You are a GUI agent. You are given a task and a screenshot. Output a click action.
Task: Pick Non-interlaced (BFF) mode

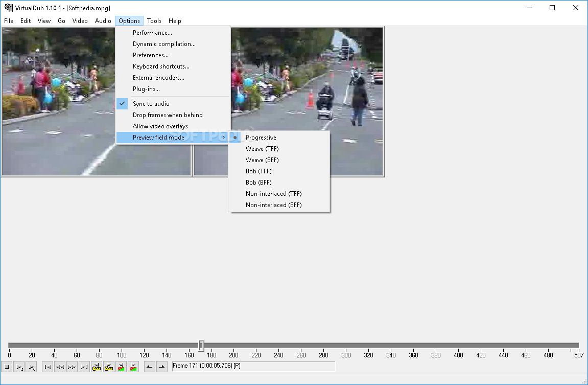[279, 205]
